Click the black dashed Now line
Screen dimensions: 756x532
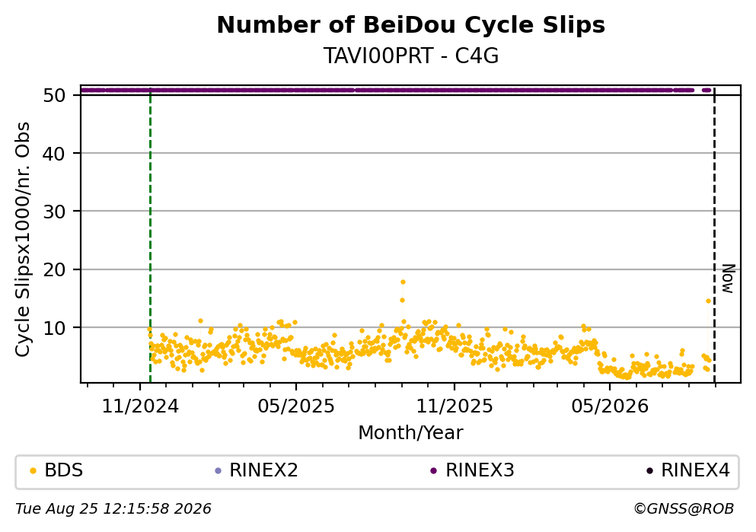pos(714,236)
